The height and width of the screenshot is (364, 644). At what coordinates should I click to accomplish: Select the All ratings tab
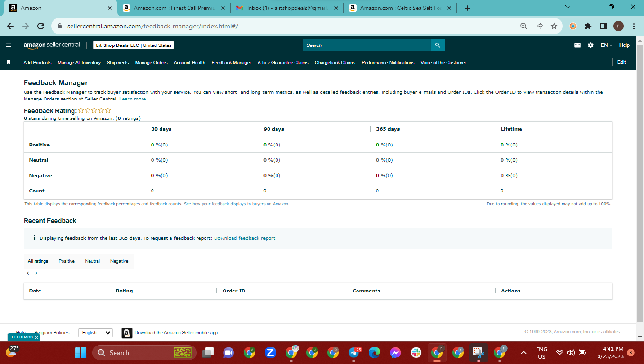point(38,261)
